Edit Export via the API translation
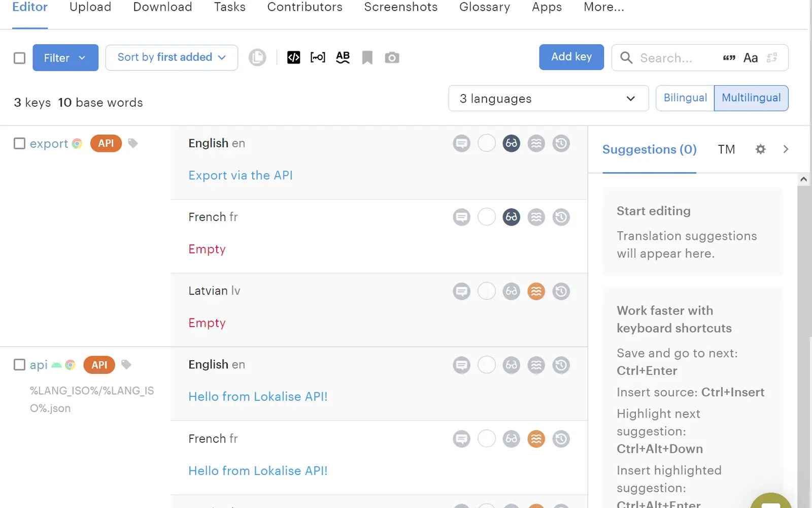The width and height of the screenshot is (812, 508). [x=241, y=175]
